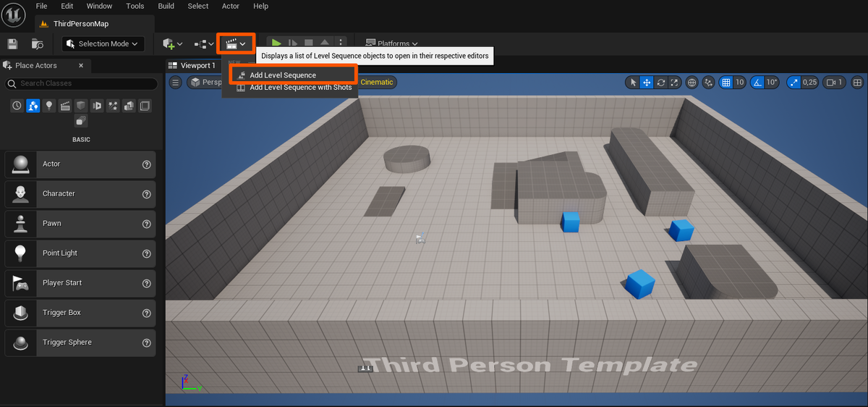
Task: Open the quick add content dropdown
Action: pos(172,44)
